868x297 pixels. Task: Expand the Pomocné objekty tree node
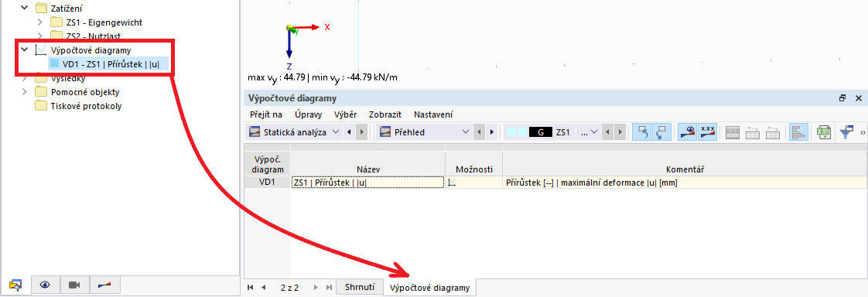[24, 92]
